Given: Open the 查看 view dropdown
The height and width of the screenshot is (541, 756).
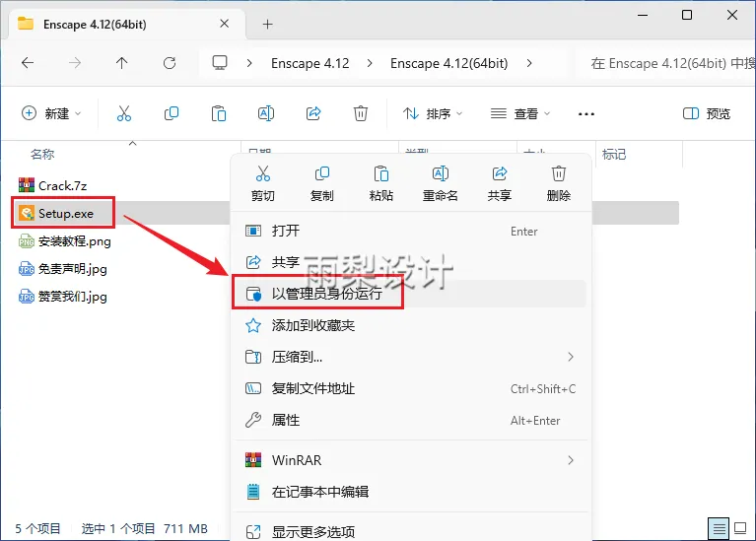Looking at the screenshot, I should coord(520,113).
